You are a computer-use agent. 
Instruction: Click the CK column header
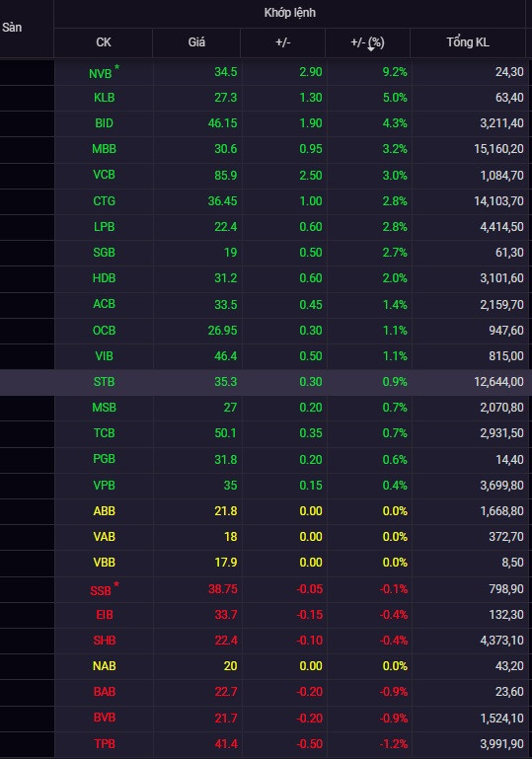point(104,42)
